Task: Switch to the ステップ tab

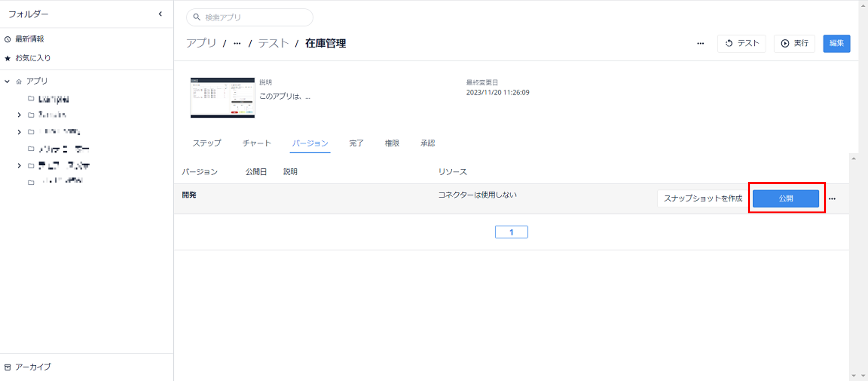Action: tap(207, 143)
